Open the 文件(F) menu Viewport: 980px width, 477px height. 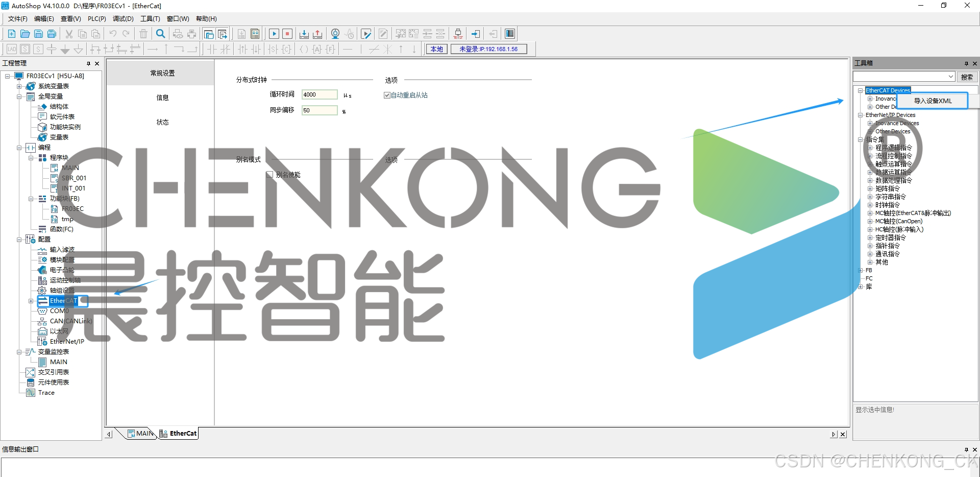18,19
